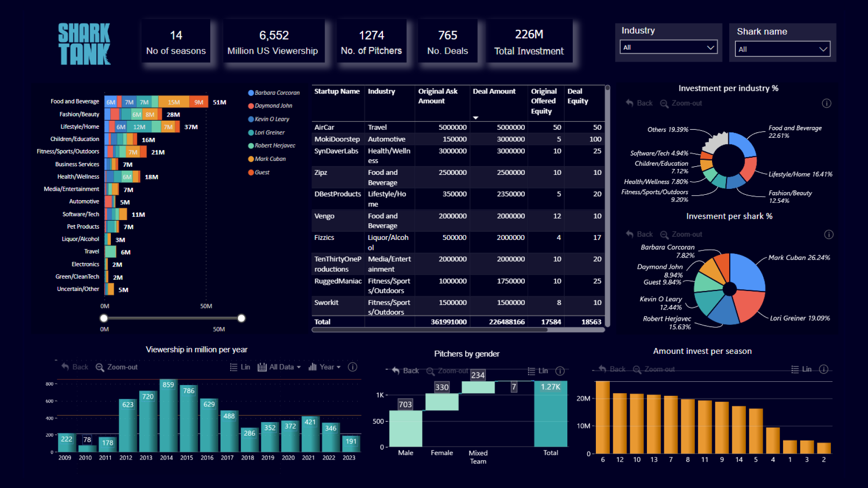Select the AirCar table row
The image size is (868, 488).
point(458,127)
